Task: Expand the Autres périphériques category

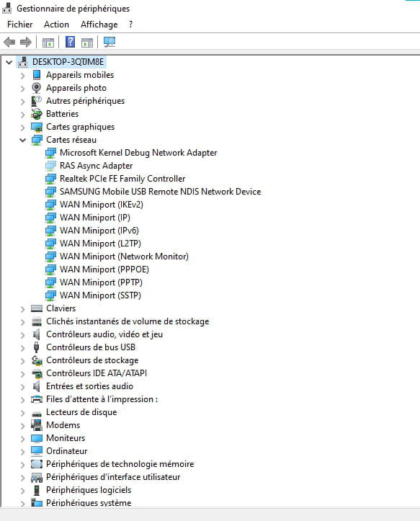Action: click(x=22, y=102)
